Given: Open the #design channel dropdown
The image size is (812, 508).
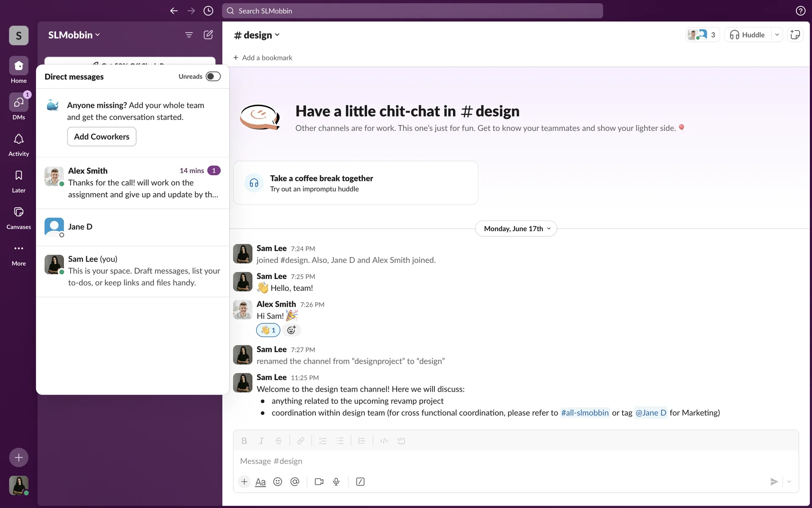Looking at the screenshot, I should coord(257,35).
